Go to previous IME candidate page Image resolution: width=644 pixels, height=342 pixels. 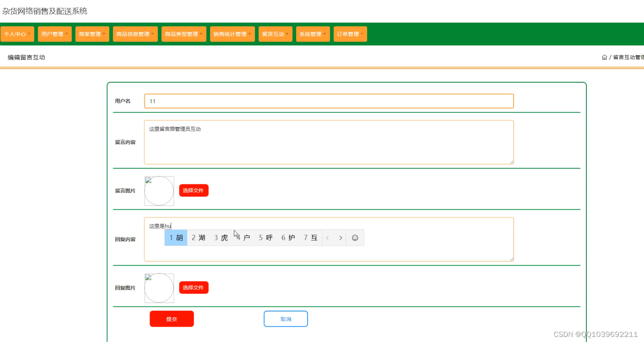(328, 238)
